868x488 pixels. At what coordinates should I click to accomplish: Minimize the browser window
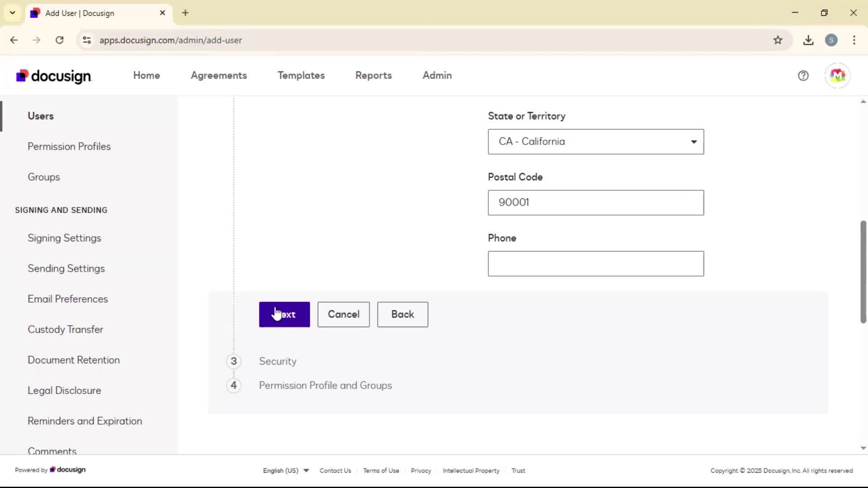(795, 13)
